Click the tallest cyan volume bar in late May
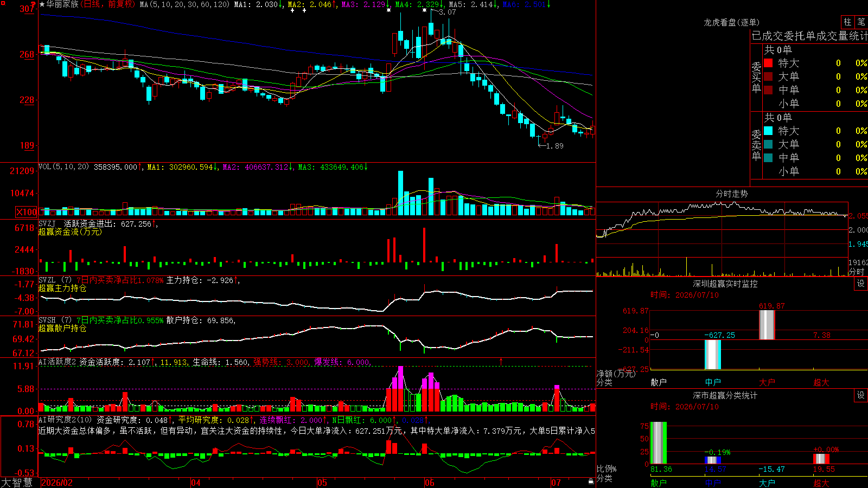 click(x=401, y=193)
